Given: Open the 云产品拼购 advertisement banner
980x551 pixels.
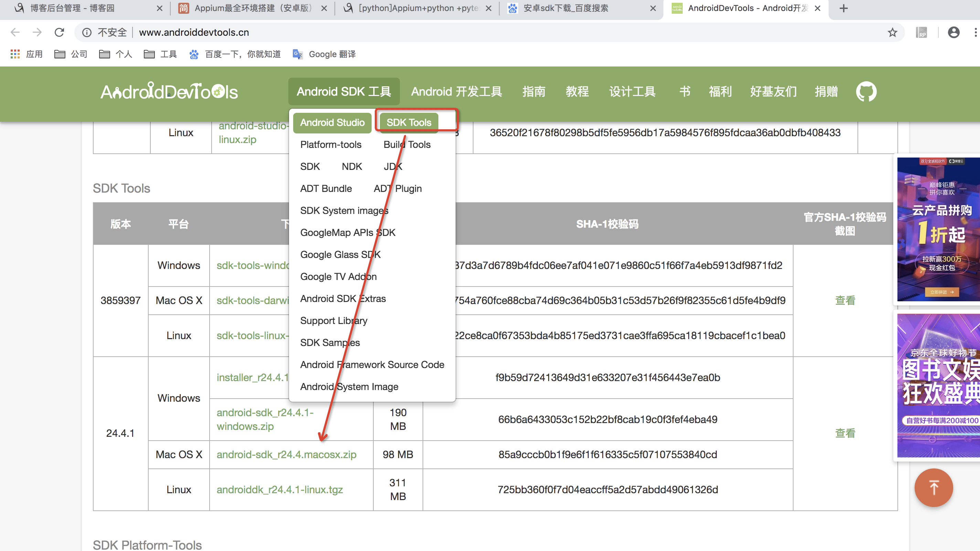Looking at the screenshot, I should (x=938, y=229).
